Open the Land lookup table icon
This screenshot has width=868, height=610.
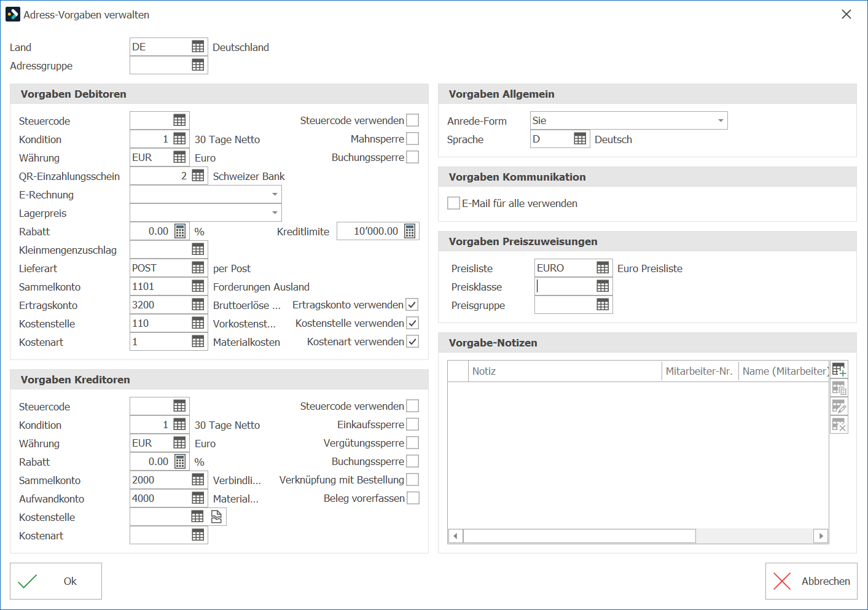[x=198, y=47]
